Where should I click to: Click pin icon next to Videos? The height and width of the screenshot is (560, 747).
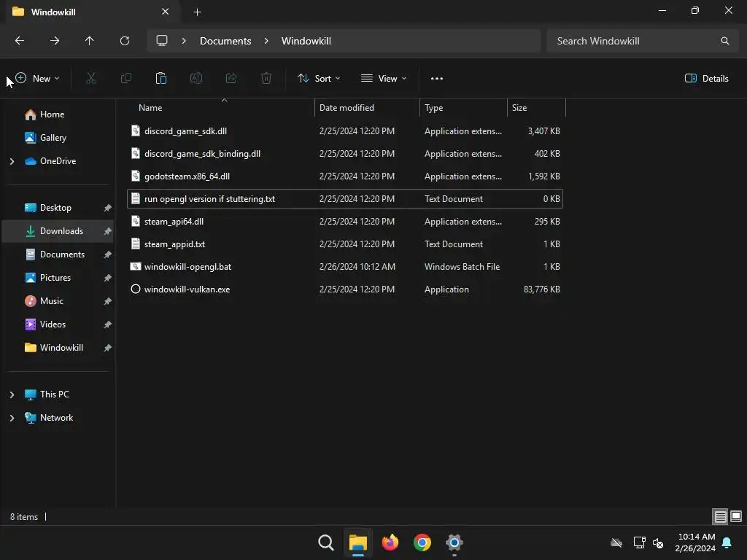click(x=108, y=324)
